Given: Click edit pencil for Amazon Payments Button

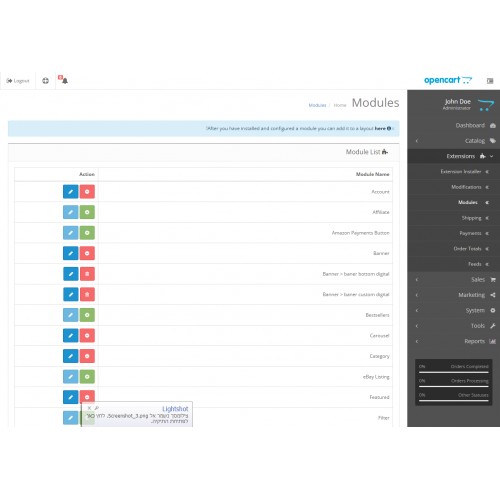Looking at the screenshot, I should point(70,233).
